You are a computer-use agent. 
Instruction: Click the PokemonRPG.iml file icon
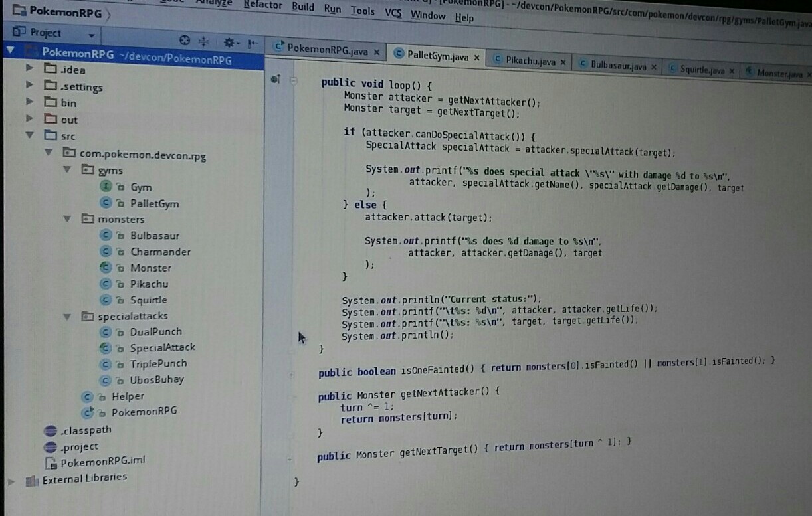[50, 464]
